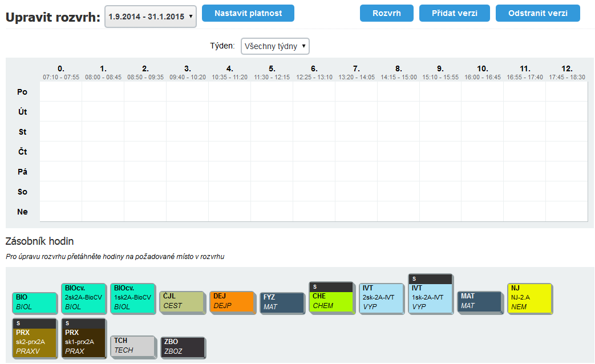Open the Týden week selector dropdown
Image resolution: width=595 pixels, height=364 pixels.
275,46
